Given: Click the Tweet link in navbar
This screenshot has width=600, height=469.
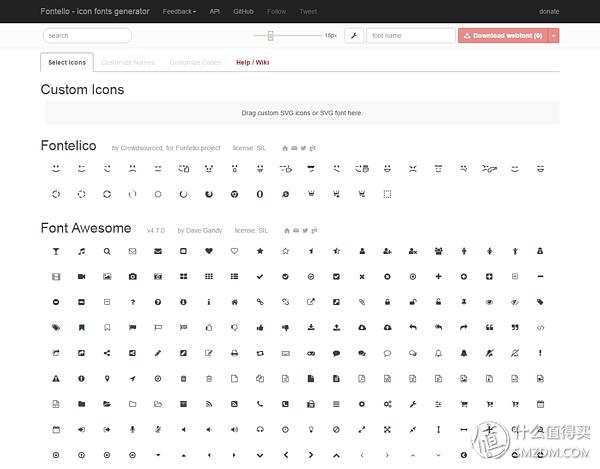Looking at the screenshot, I should (x=308, y=11).
